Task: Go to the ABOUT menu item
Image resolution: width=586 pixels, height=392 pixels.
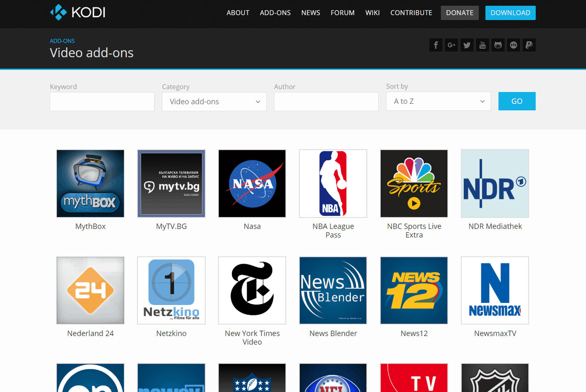Action: (x=238, y=13)
